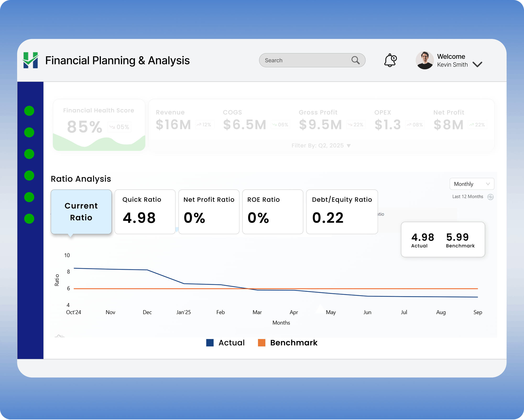This screenshot has height=420, width=524.
Task: Click the third green sidebar circle
Action: pos(29,154)
